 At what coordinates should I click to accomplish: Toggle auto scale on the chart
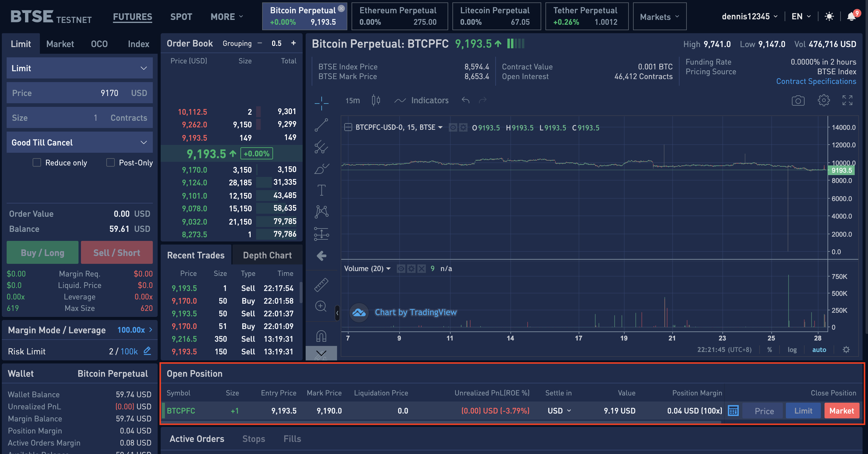819,350
